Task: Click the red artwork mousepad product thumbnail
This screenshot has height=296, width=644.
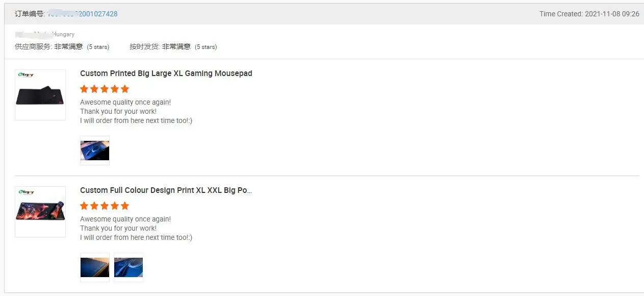Action: coord(40,212)
